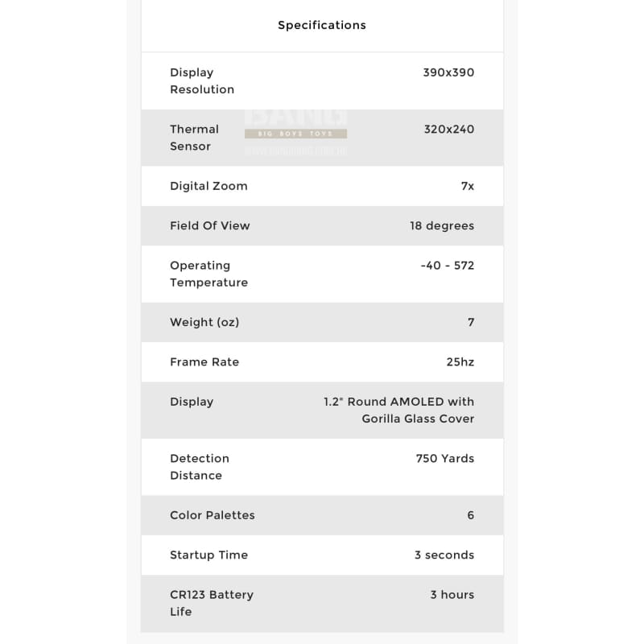Click the Specifications heading
Image resolution: width=644 pixels, height=644 pixels.
click(322, 25)
